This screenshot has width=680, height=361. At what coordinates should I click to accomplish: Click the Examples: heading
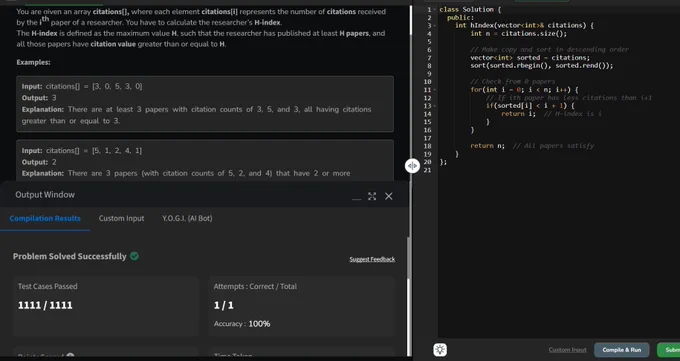pos(33,62)
